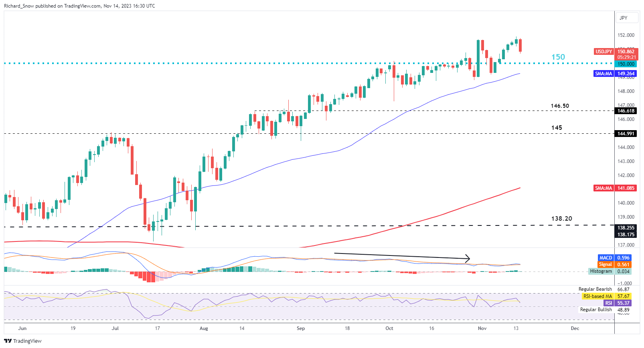The width and height of the screenshot is (644, 348).
Task: Click the Aug date on time axis
Action: click(204, 328)
